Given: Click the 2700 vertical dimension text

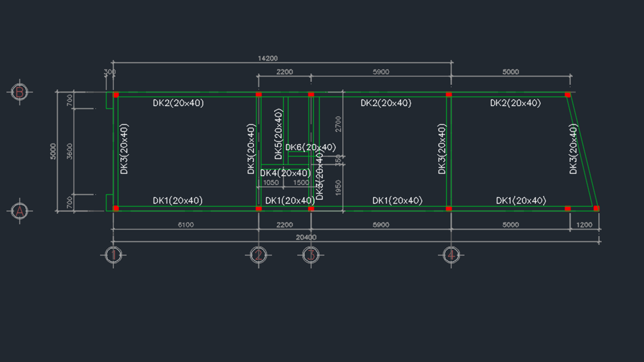Looking at the screenshot, I should (x=338, y=124).
